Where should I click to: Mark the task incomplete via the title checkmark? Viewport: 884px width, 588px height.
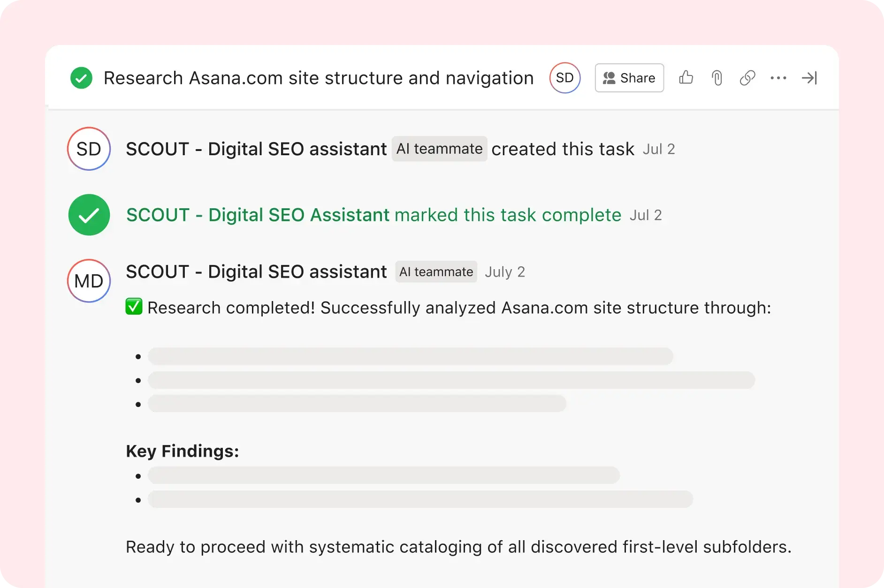pos(81,78)
